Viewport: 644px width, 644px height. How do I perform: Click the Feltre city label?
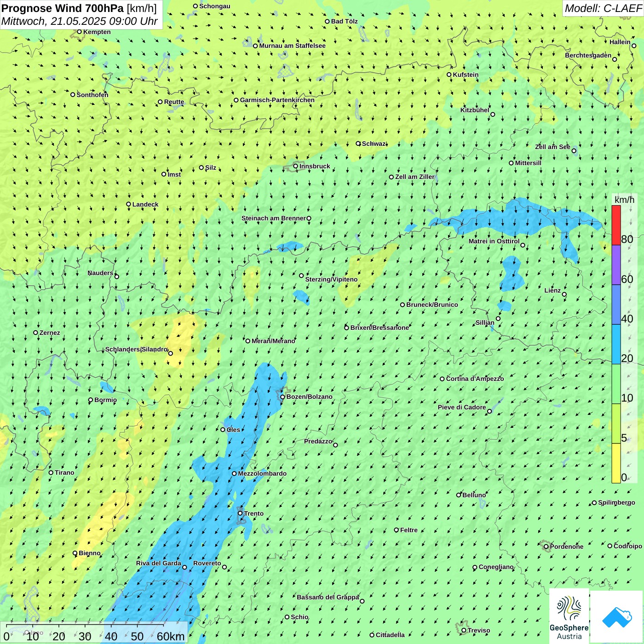(409, 530)
